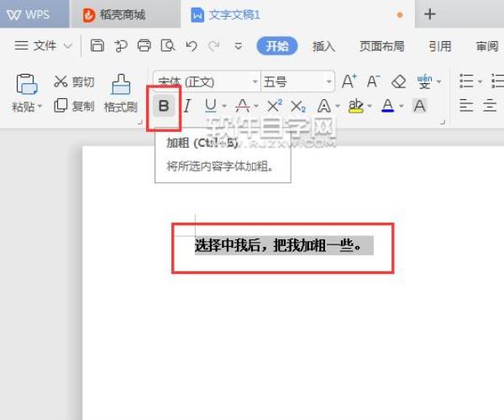Image resolution: width=504 pixels, height=420 pixels.
Task: Click the selected bold text line
Action: tap(278, 245)
